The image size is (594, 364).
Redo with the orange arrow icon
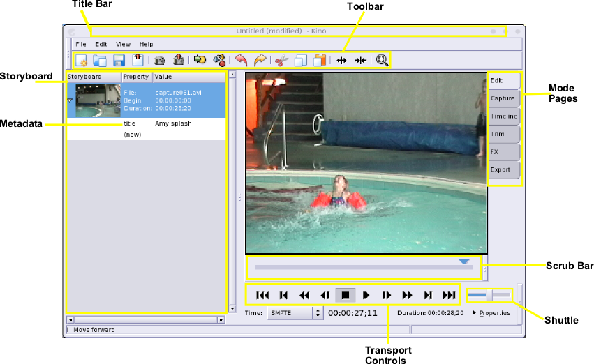tap(260, 61)
